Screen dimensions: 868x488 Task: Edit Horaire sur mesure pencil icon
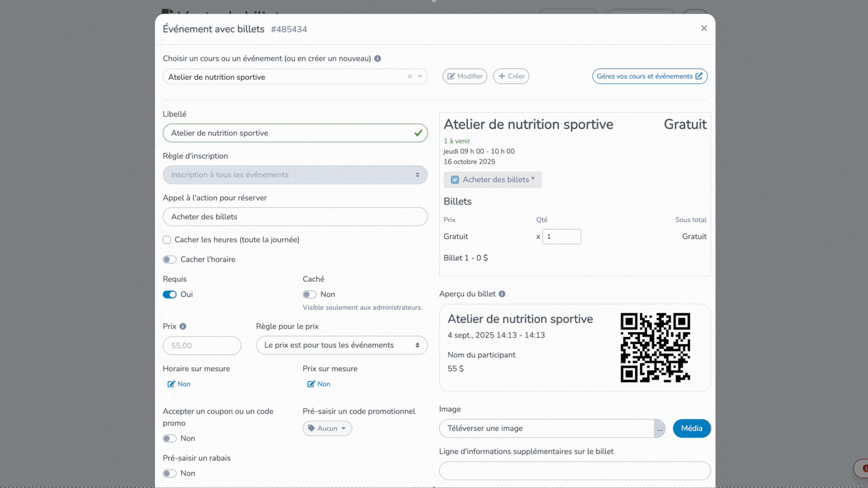(x=171, y=384)
